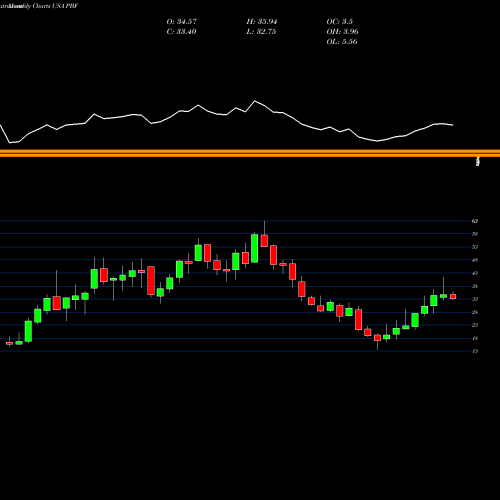
Task: Click the 'OL: 5.56' value
Action: coord(342,42)
